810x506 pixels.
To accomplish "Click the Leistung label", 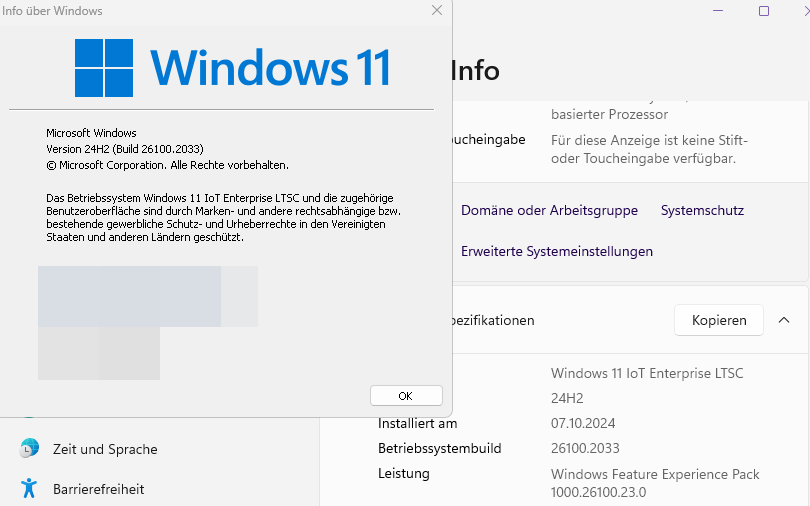I will [403, 473].
